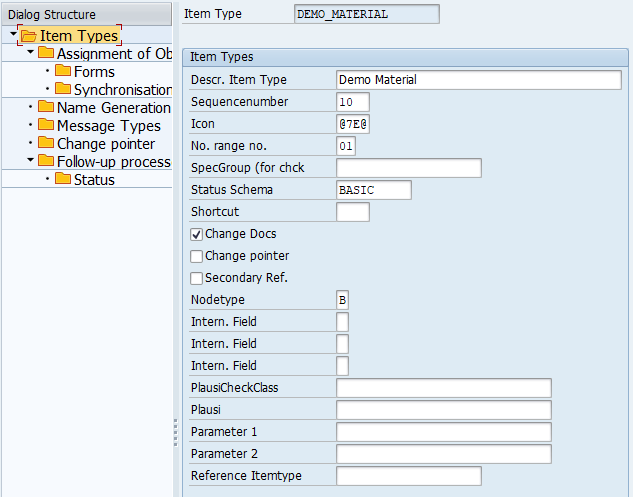The height and width of the screenshot is (497, 633).
Task: Collapse the Item Types tree node
Action: (x=12, y=36)
